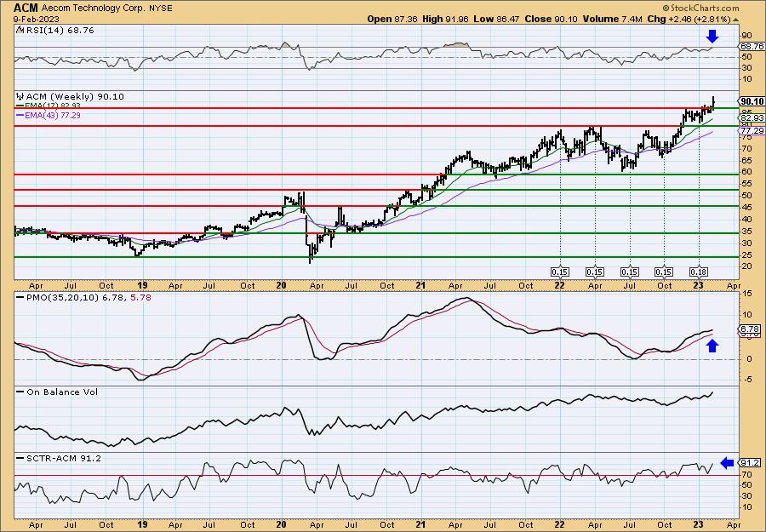Click the 0.18 dividend marker
This screenshot has height=532, width=766.
click(699, 272)
